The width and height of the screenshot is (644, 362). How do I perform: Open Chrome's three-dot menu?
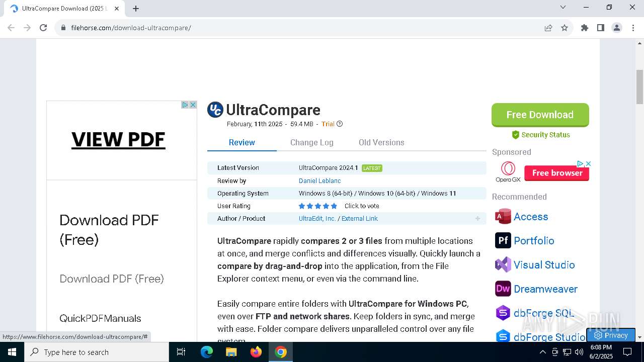click(x=633, y=28)
